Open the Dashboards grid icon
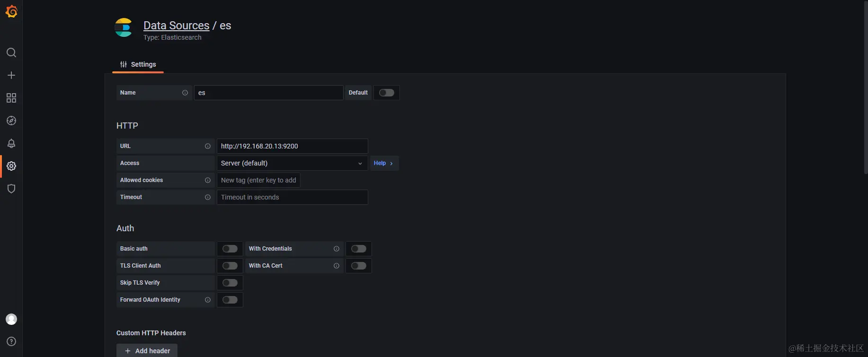Screen dimensions: 868x357 click(x=11, y=98)
